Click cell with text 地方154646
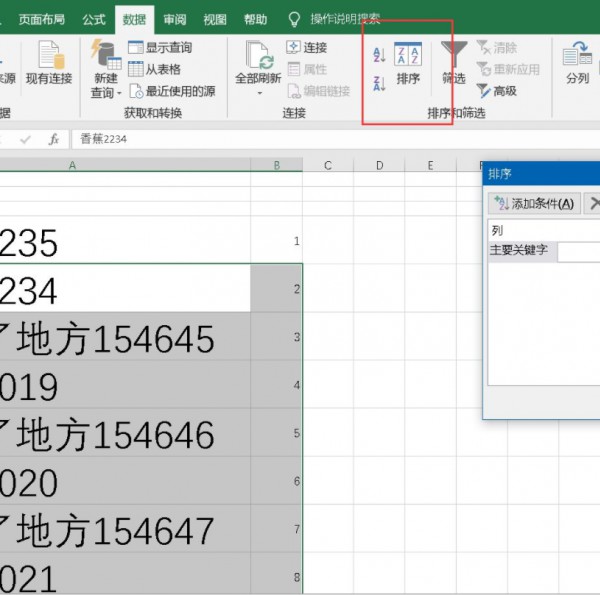The height and width of the screenshot is (595, 600). point(125,432)
